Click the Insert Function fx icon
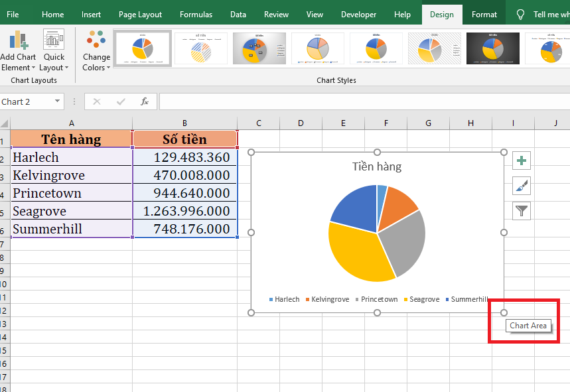Screen dimensions: 570x392 pos(145,101)
